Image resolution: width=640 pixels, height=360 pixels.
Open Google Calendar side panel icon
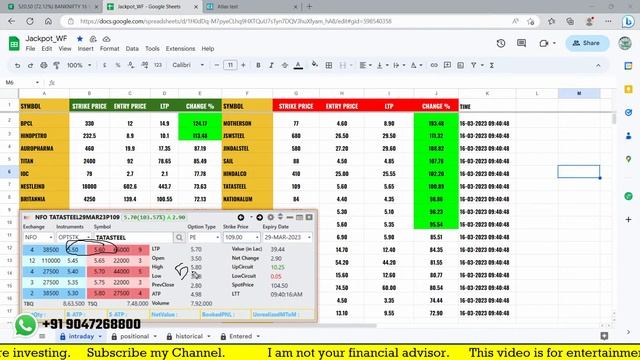[x=629, y=66]
